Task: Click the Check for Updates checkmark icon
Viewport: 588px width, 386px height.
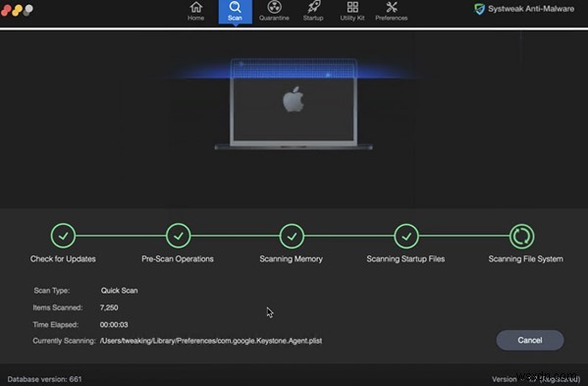Action: 63,236
